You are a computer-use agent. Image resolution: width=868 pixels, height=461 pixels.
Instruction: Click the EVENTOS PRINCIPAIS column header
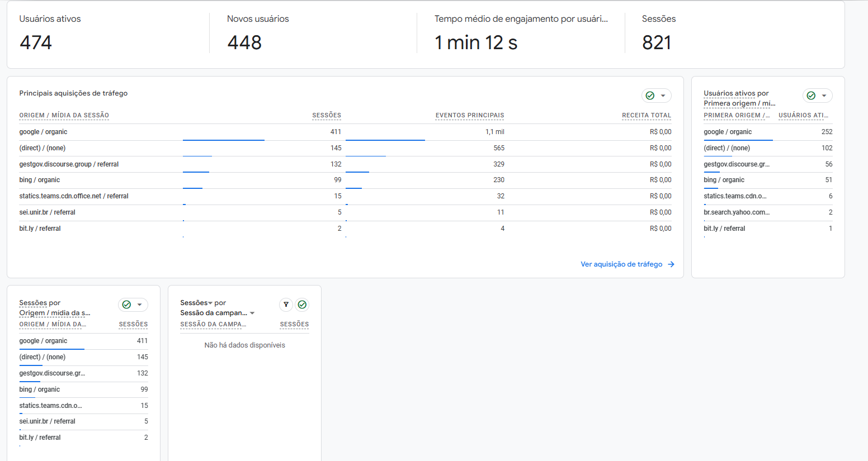pyautogui.click(x=470, y=115)
